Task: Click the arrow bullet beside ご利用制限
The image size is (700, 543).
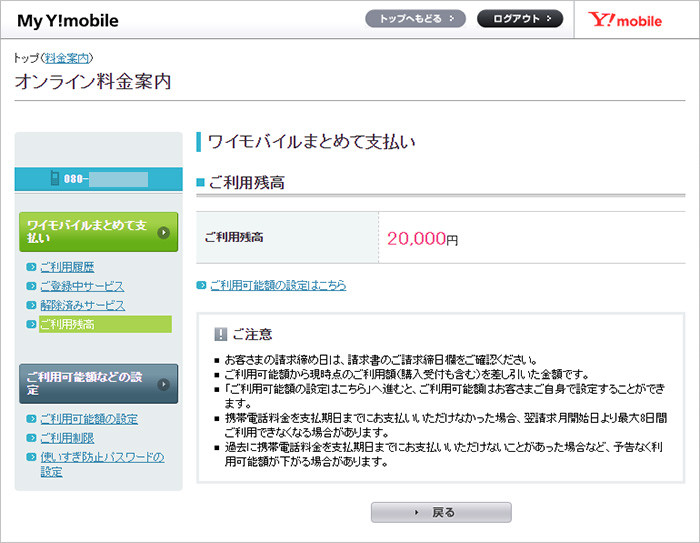Action: (x=32, y=438)
